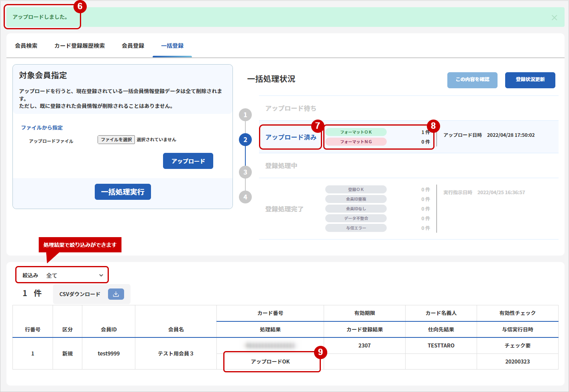The height and width of the screenshot is (392, 569).
Task: Start the 一括処理実行 button
Action: [123, 192]
